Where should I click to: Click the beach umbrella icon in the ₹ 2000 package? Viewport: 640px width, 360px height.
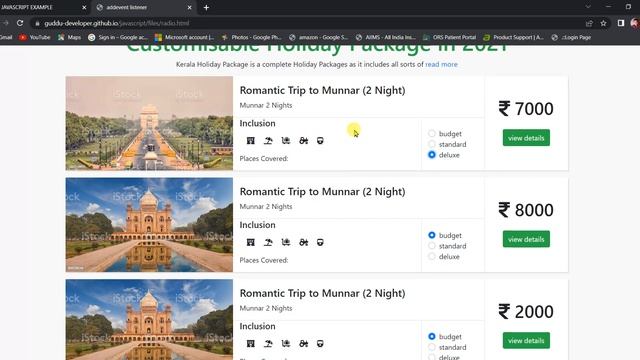coord(268,344)
